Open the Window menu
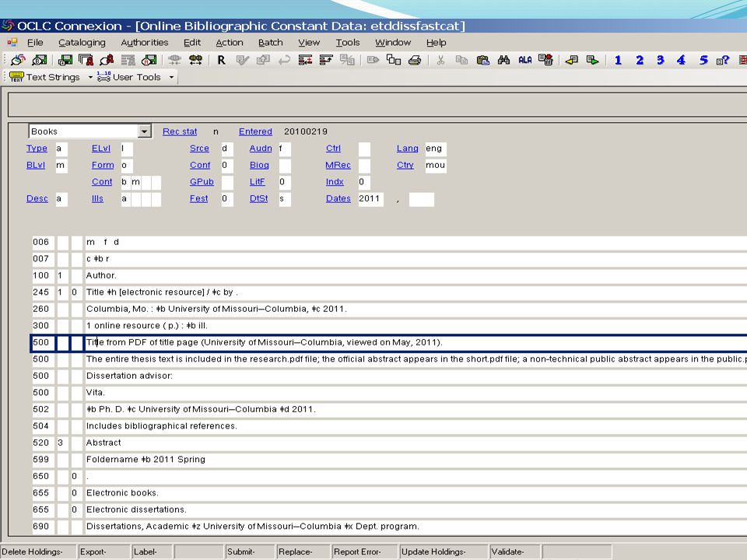Image resolution: width=747 pixels, height=560 pixels. 393,42
